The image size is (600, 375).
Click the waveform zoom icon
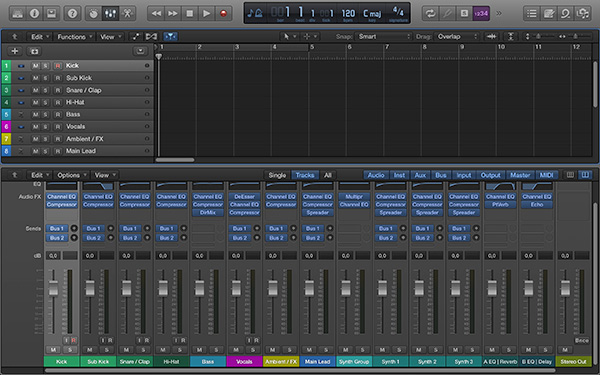tap(492, 37)
